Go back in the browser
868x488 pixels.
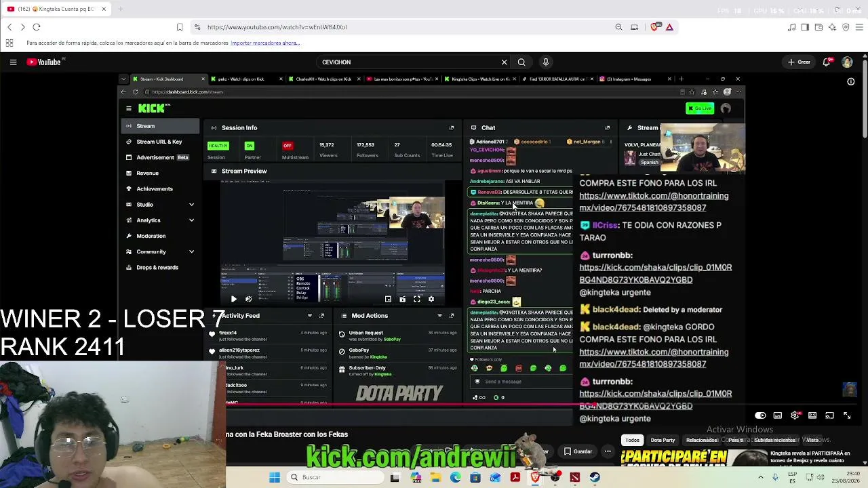pyautogui.click(x=9, y=27)
